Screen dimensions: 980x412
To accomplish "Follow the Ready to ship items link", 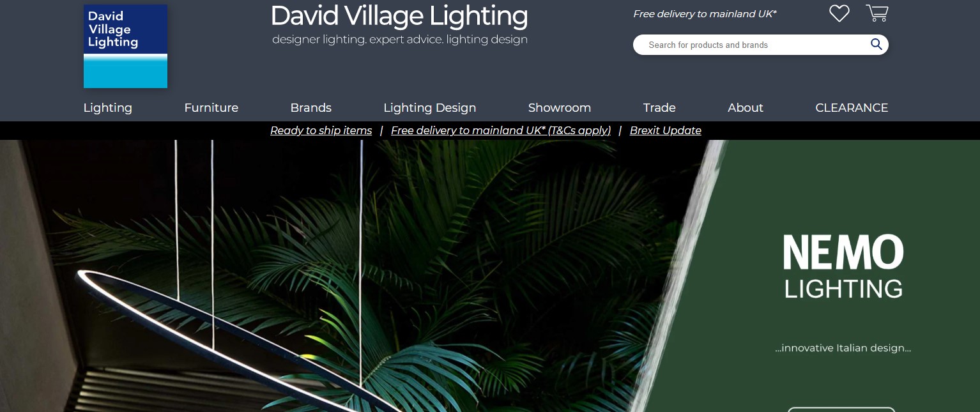I will [x=321, y=130].
